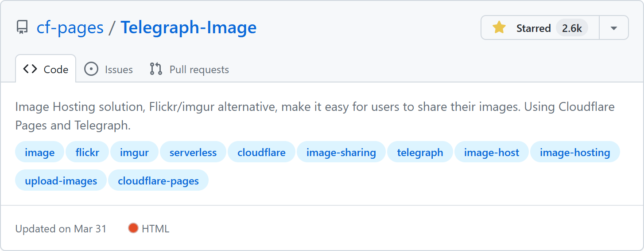The image size is (644, 251).
Task: Click the yellow star icon
Action: pyautogui.click(x=499, y=28)
